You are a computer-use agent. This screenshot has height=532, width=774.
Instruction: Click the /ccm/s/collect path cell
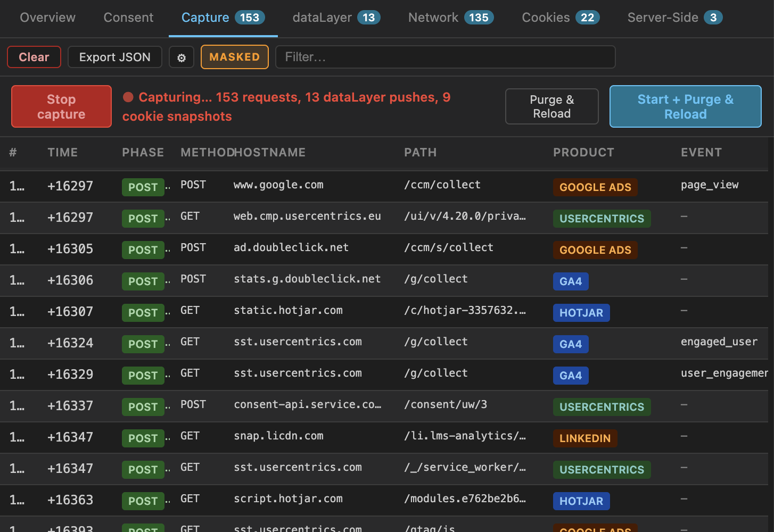[x=449, y=248]
